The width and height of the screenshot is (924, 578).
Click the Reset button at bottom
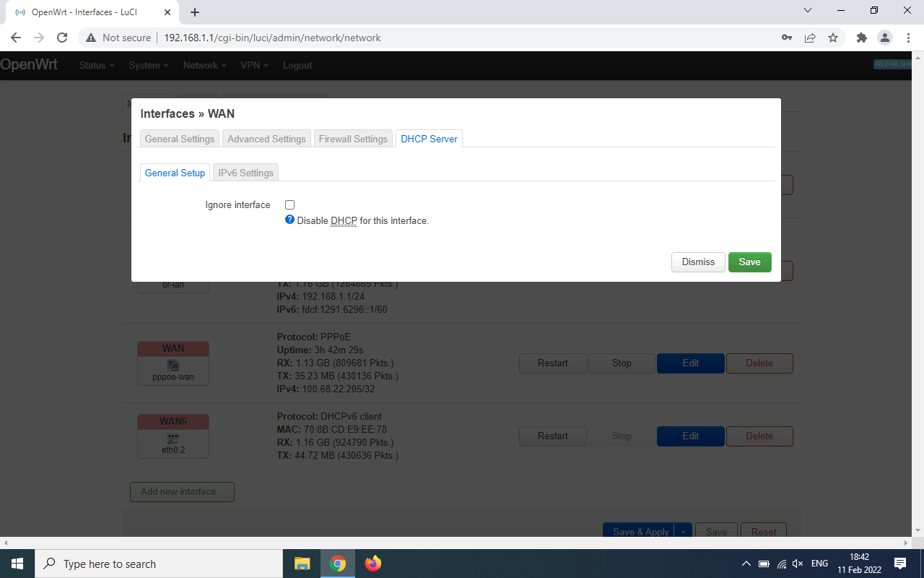pos(764,531)
